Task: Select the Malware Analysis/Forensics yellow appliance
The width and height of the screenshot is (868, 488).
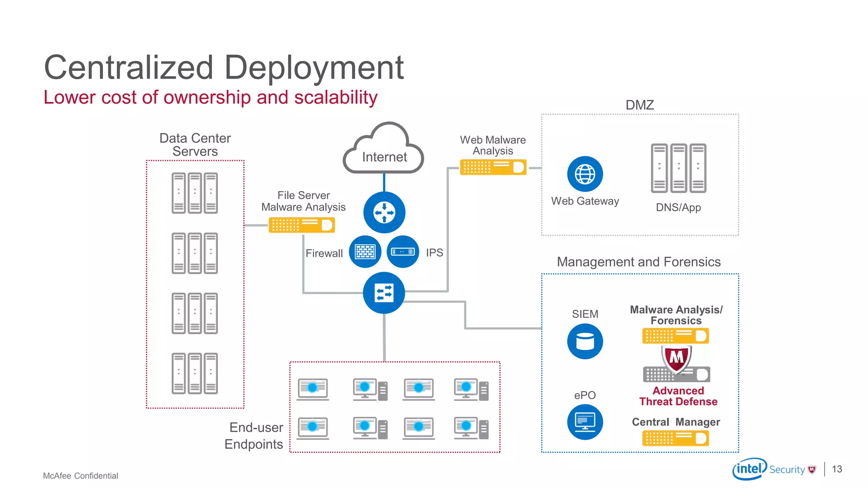Action: tap(676, 336)
